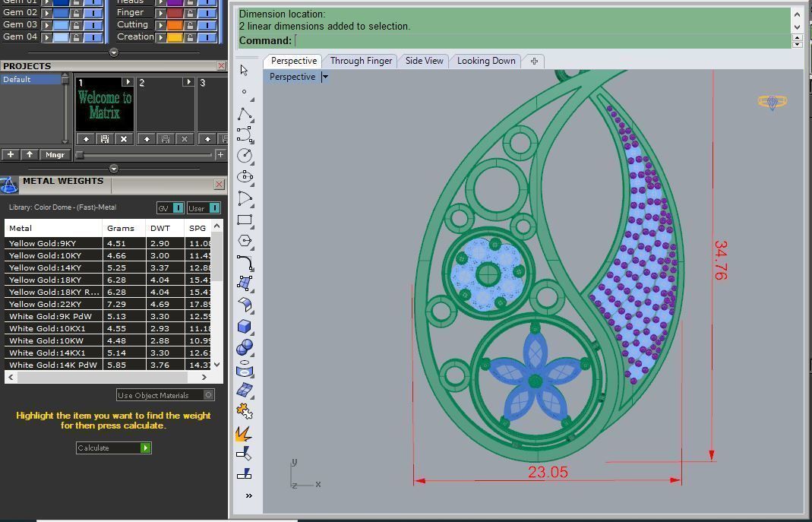
Task: Select the surface Mesh tool
Action: coord(245,390)
